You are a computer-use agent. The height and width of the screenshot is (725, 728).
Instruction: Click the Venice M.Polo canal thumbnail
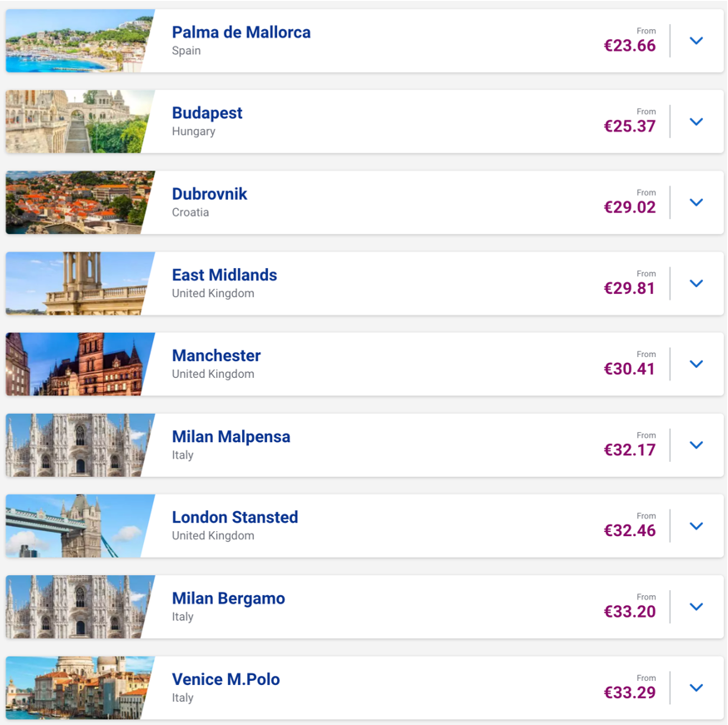(79, 688)
